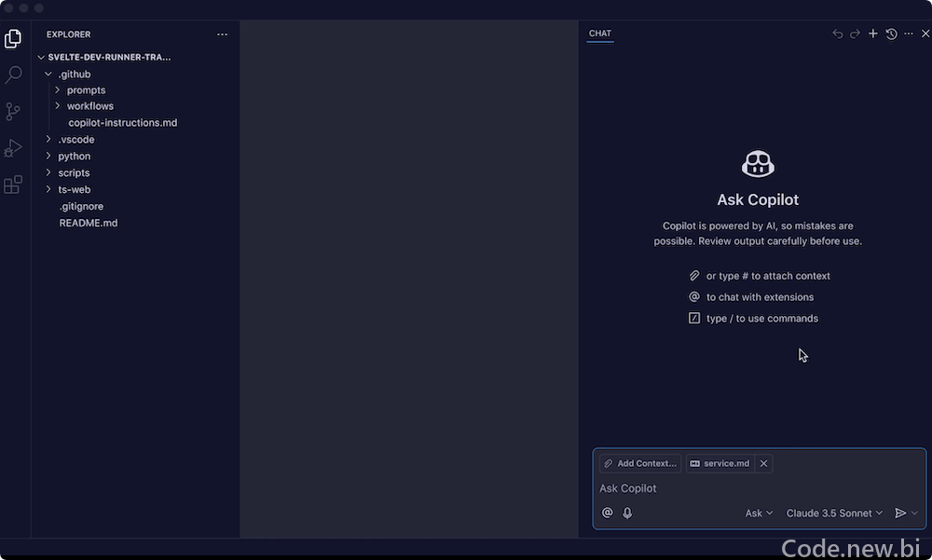Start a new chat with plus icon
932x560 pixels.
[x=872, y=34]
